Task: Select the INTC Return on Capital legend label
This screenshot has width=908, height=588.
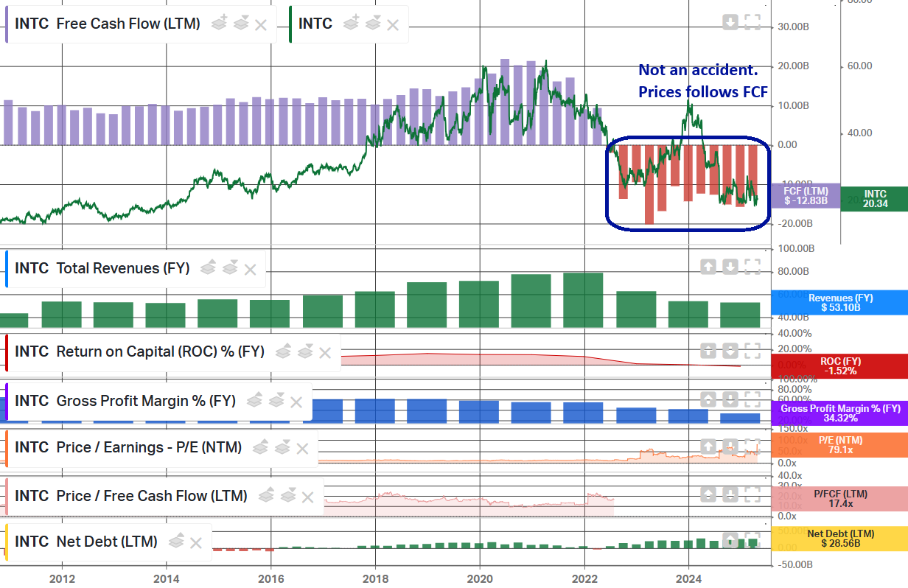Action: (140, 351)
